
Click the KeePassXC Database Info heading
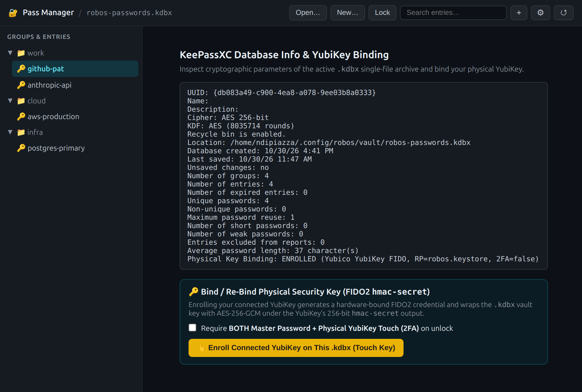(284, 55)
